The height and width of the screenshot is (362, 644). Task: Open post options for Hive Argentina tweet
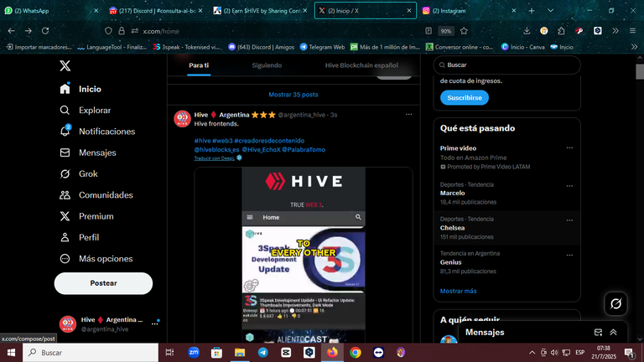click(408, 115)
